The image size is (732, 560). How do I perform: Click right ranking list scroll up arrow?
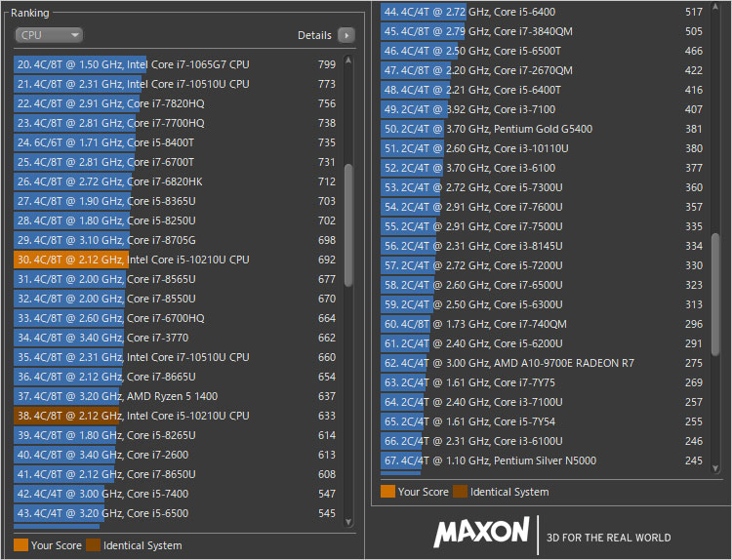point(715,7)
